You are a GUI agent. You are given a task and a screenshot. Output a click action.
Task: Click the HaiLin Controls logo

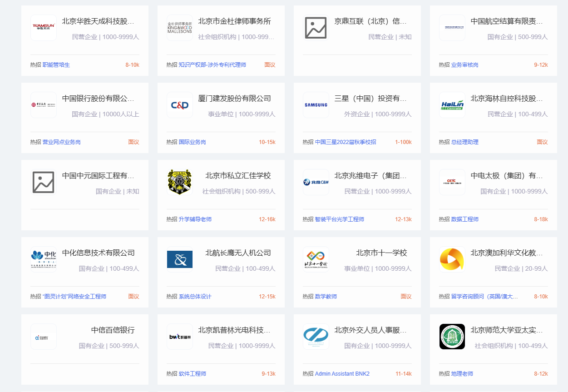tap(452, 105)
